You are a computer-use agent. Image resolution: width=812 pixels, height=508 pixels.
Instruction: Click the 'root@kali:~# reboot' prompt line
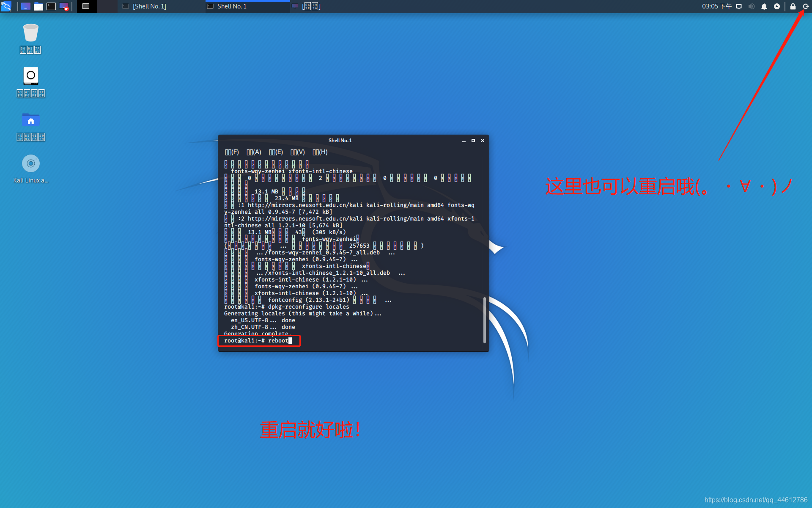(258, 341)
